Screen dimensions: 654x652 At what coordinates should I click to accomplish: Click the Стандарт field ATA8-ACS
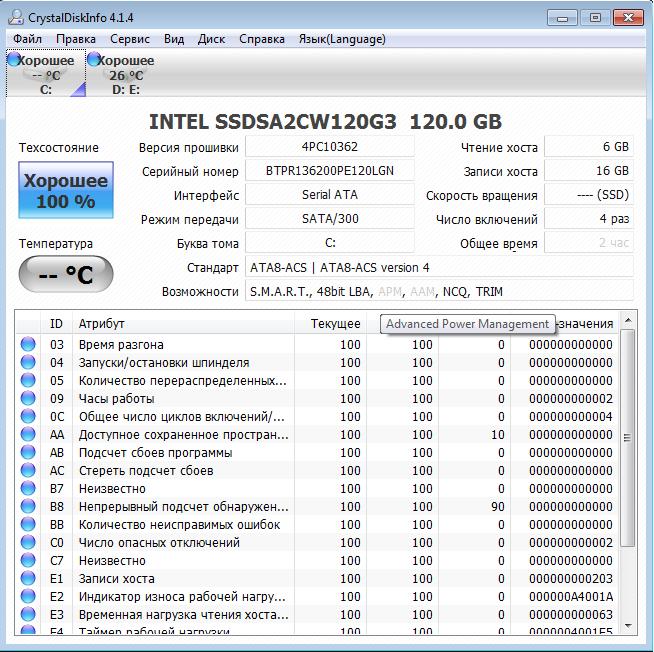click(x=439, y=267)
